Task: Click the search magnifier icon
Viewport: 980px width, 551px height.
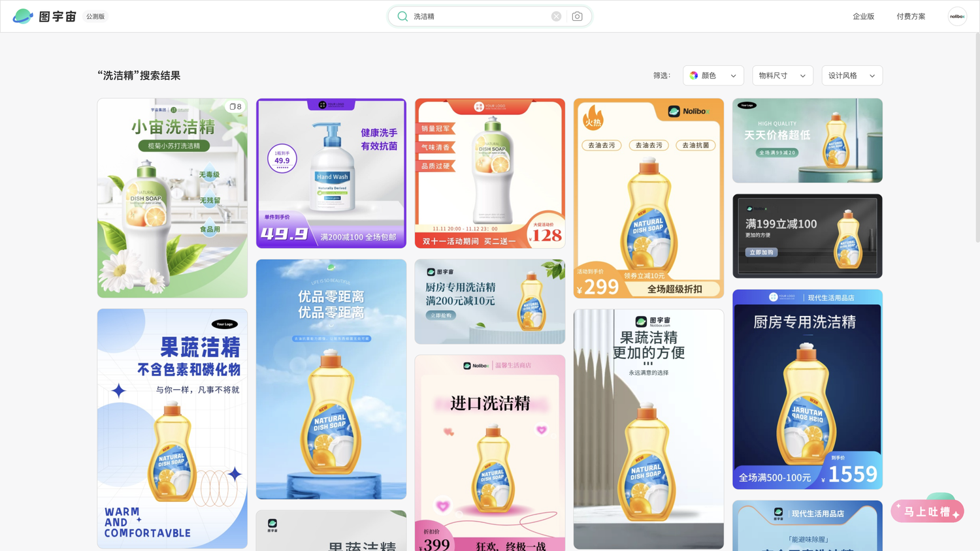Action: pyautogui.click(x=402, y=16)
